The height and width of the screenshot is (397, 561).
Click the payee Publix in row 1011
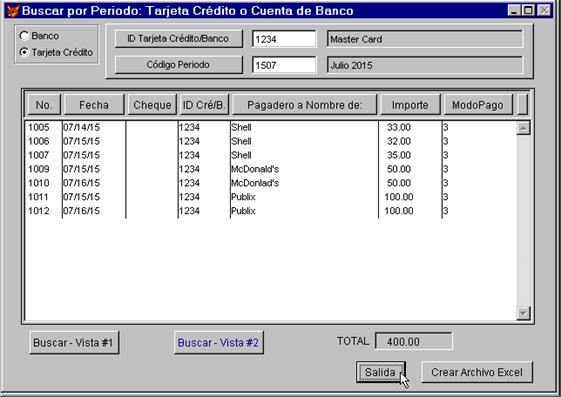243,197
